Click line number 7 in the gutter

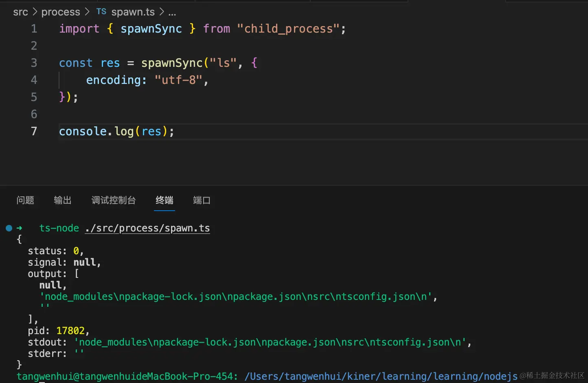pos(34,131)
